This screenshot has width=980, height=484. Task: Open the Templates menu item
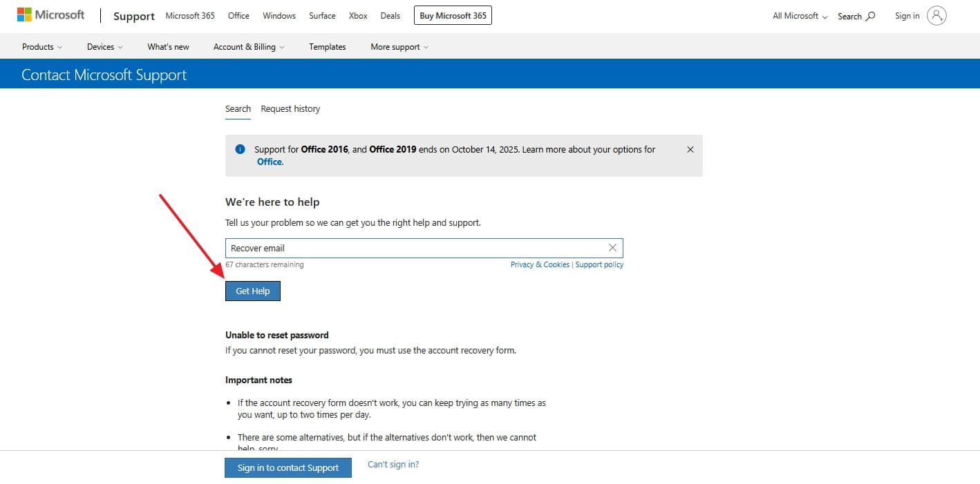click(x=327, y=46)
